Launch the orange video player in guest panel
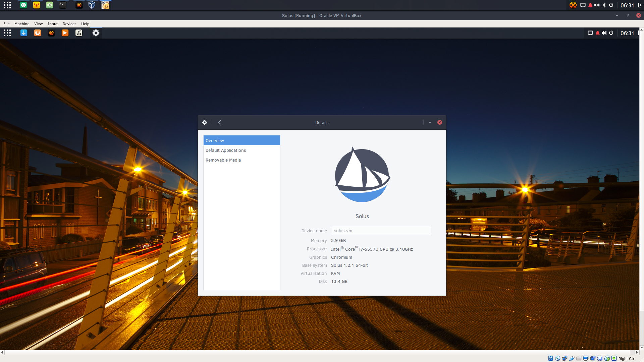 coord(65,33)
